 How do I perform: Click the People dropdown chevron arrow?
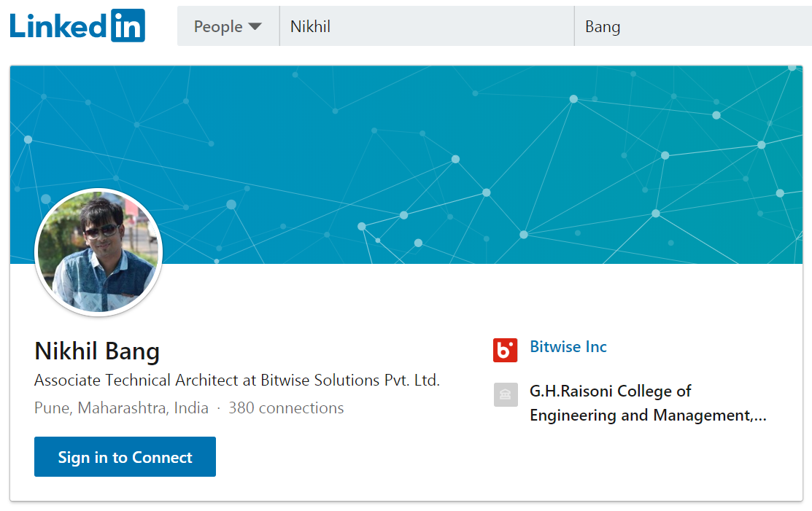[x=255, y=26]
